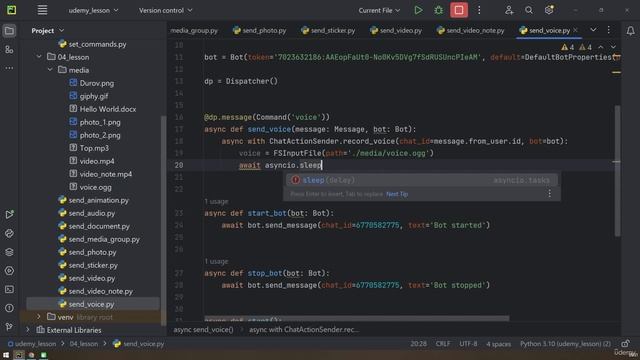Screen dimensions: 640x360
Task: Click the 20:28 cursor position indicator
Action: point(418,344)
